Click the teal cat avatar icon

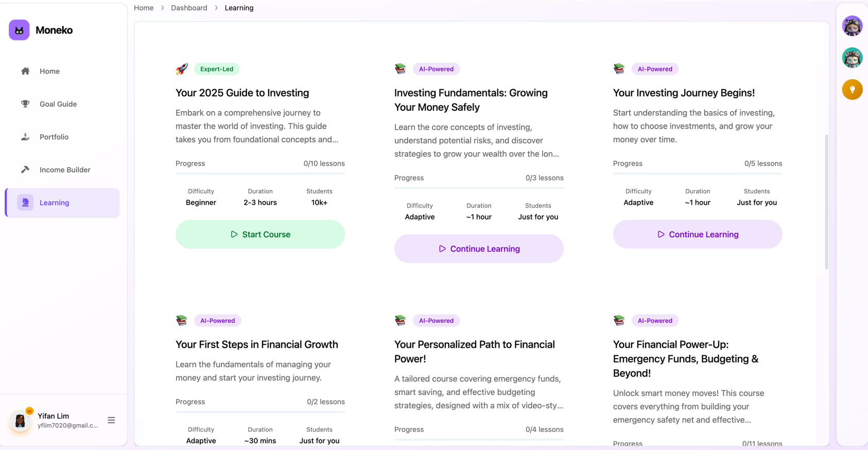tap(852, 58)
